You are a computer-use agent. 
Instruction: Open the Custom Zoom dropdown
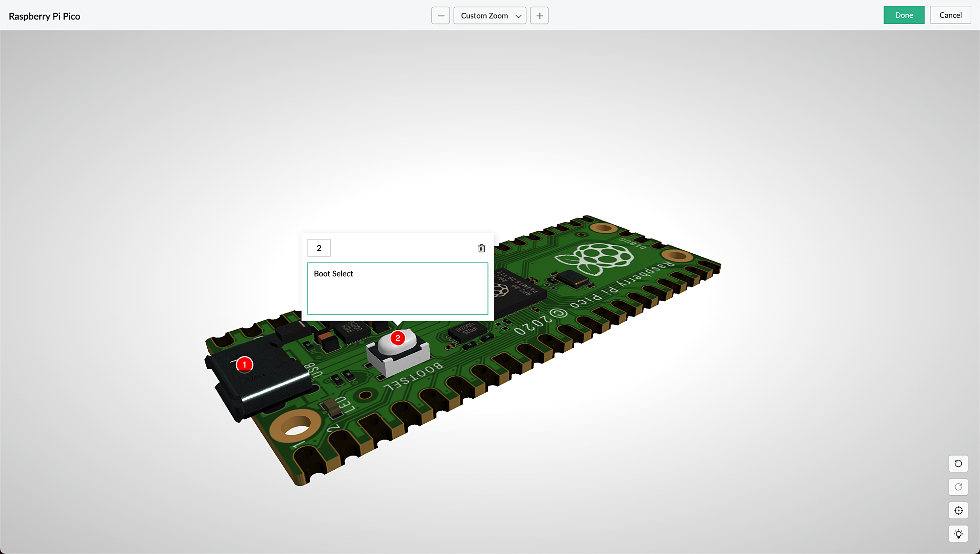(490, 16)
